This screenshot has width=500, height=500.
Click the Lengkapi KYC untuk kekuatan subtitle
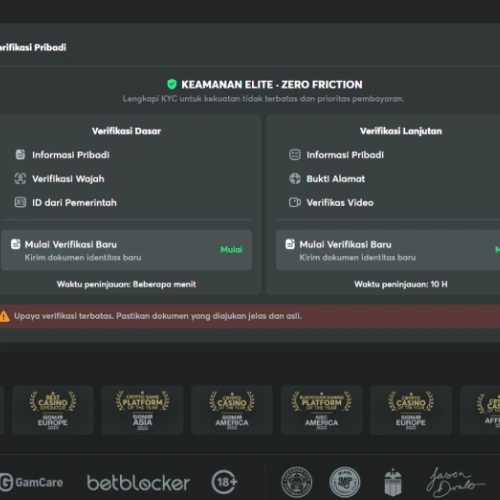[x=263, y=99]
